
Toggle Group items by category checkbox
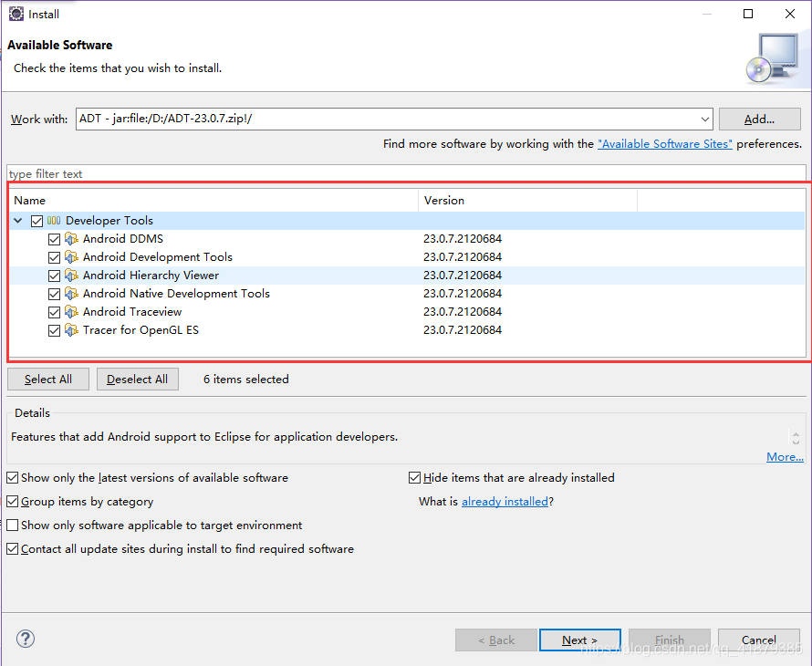click(13, 501)
